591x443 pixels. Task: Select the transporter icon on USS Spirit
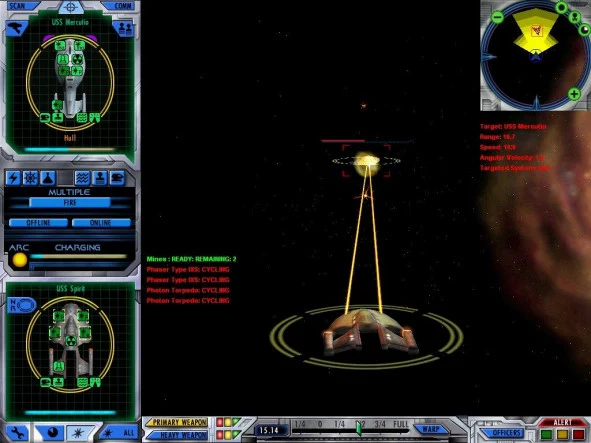pos(58,382)
